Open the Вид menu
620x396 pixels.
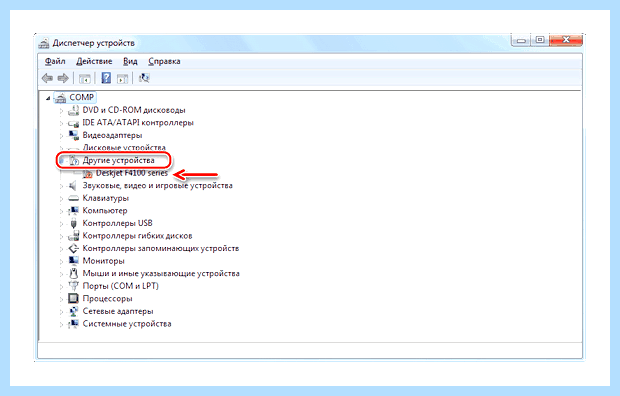pyautogui.click(x=130, y=61)
